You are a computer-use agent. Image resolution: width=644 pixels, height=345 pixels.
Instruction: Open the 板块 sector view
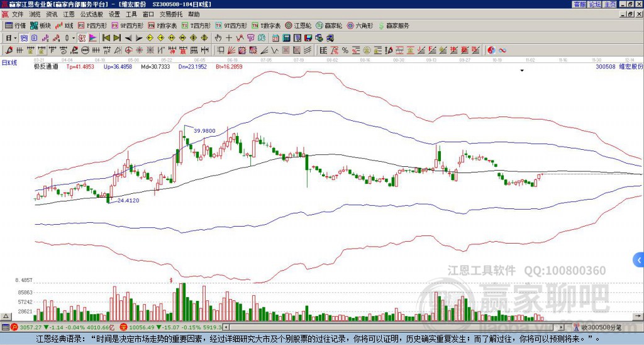tap(41, 25)
